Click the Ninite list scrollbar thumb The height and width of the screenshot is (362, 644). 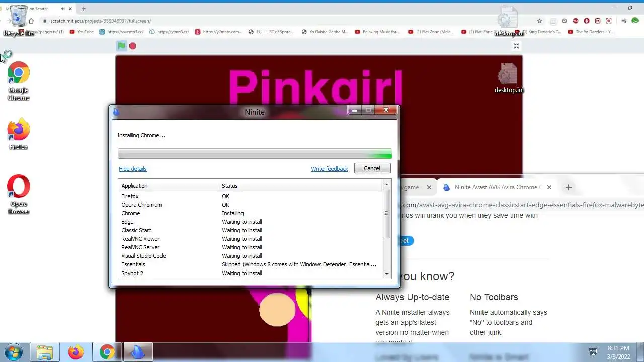(x=386, y=213)
